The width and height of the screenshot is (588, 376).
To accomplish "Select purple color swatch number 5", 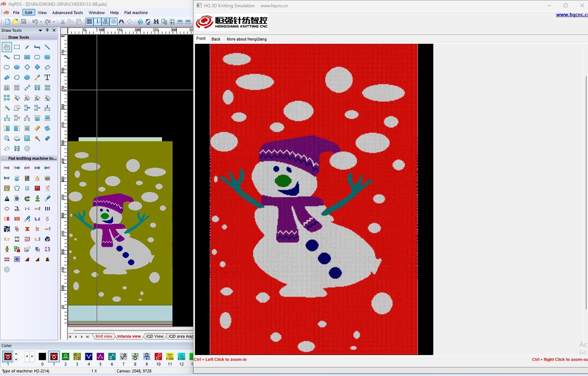I will [x=100, y=357].
